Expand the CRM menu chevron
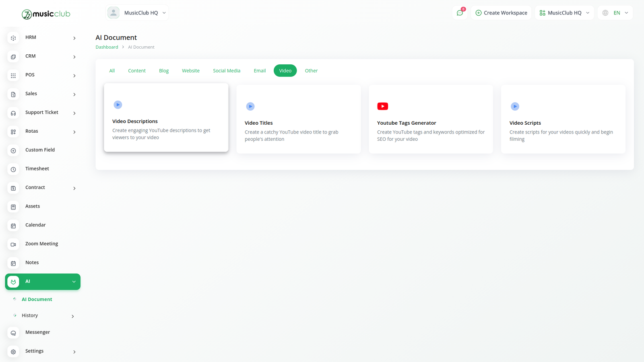The height and width of the screenshot is (362, 644). coord(74,57)
